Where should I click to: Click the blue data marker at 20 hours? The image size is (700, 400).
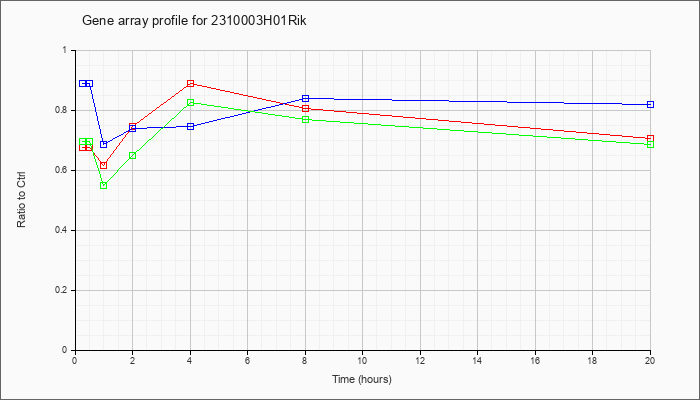650,104
